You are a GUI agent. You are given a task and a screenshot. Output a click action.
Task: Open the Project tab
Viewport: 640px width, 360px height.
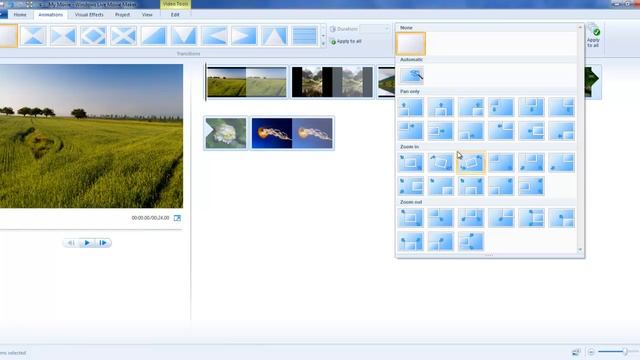(x=122, y=15)
